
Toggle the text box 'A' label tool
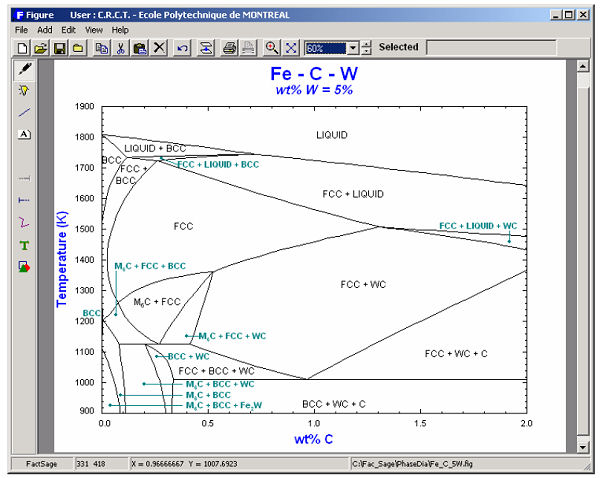[24, 134]
